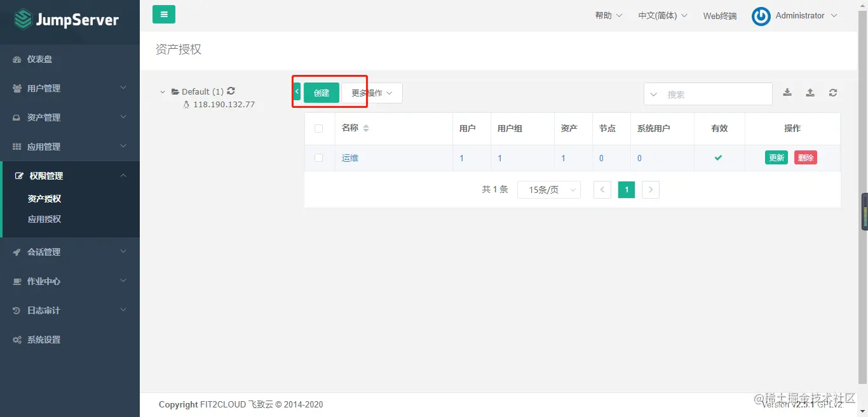
Task: Click 更新 button for 运维
Action: click(x=776, y=158)
